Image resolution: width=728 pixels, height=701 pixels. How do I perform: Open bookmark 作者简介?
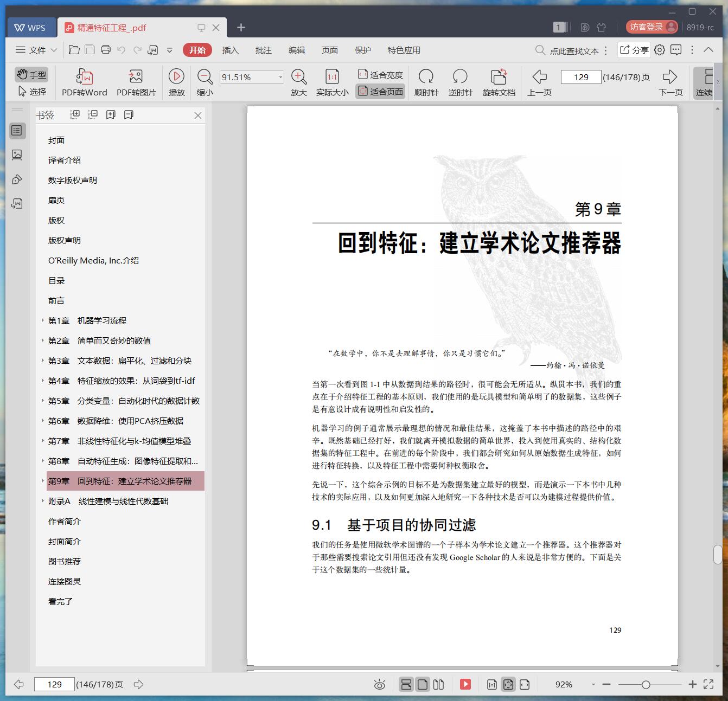coord(65,521)
